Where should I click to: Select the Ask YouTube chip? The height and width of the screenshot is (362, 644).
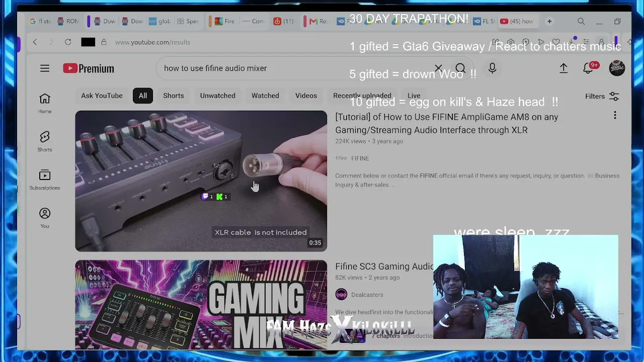[102, 96]
